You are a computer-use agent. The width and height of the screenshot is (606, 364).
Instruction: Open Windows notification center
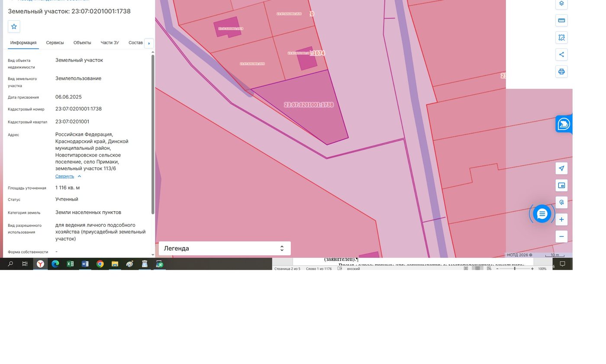coord(563,264)
